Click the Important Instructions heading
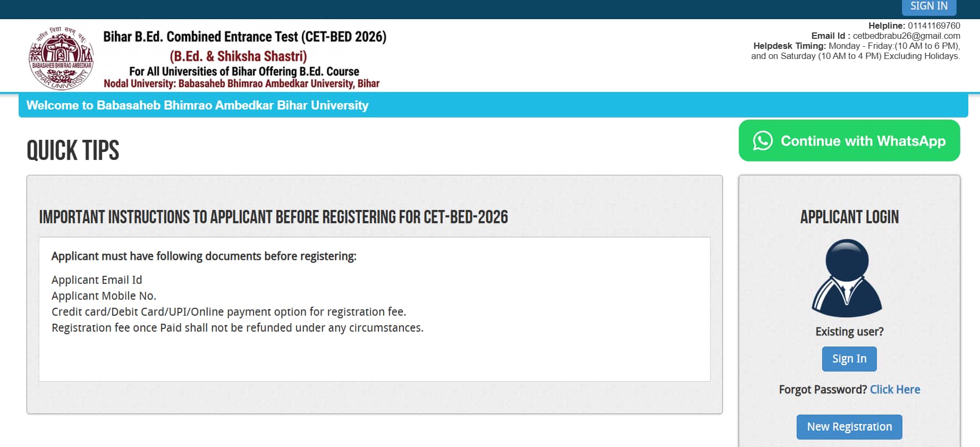980x447 pixels. [x=273, y=217]
